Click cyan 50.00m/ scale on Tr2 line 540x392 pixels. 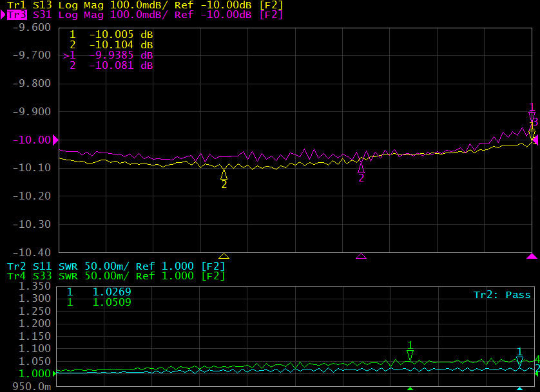point(107,266)
